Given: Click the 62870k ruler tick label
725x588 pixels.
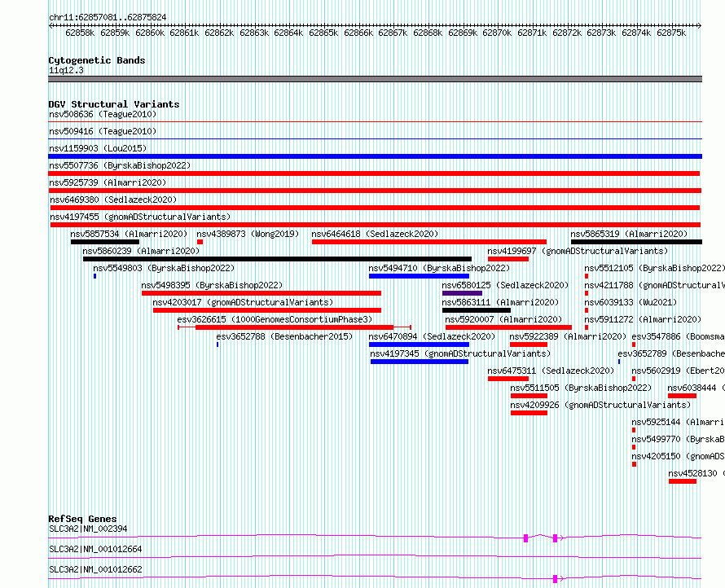Looking at the screenshot, I should (497, 33).
